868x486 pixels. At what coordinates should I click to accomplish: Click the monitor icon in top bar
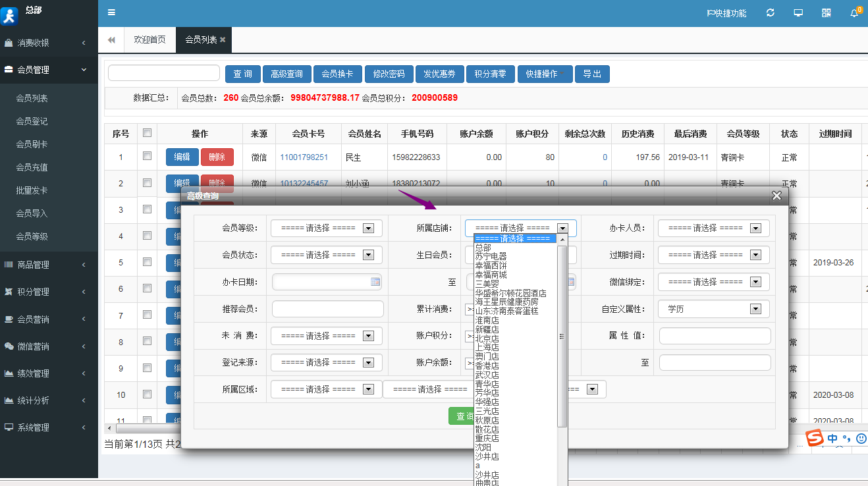click(x=798, y=13)
